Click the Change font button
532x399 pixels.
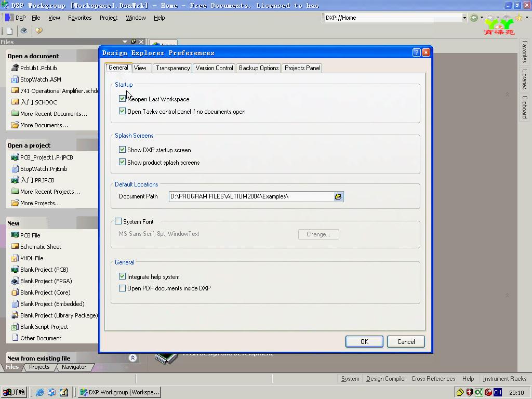point(318,234)
